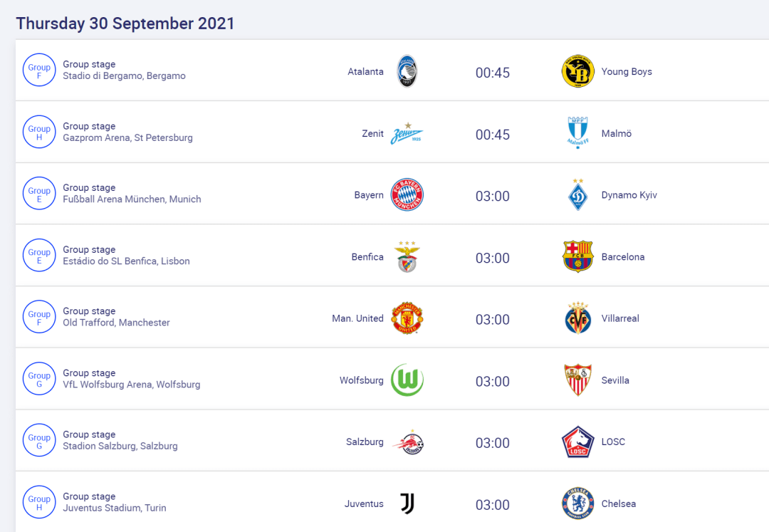769x532 pixels.
Task: Select the Bayern München crest
Action: tap(407, 194)
